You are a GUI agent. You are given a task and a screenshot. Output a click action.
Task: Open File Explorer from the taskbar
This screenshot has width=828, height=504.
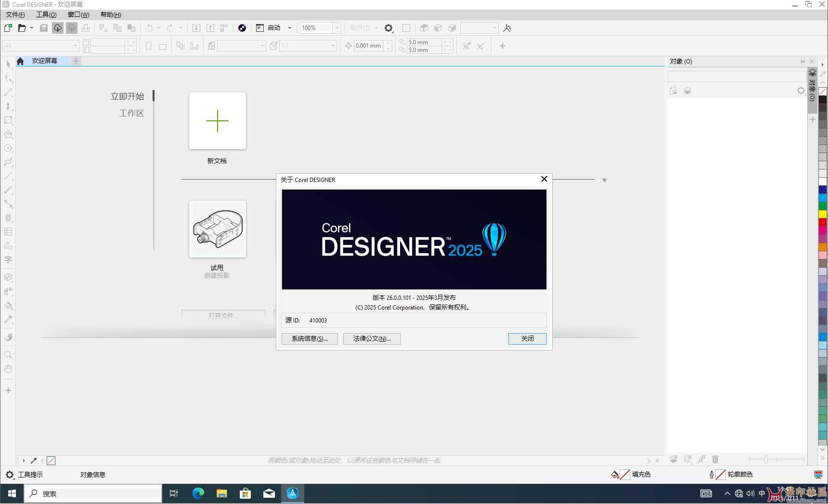[x=221, y=493]
